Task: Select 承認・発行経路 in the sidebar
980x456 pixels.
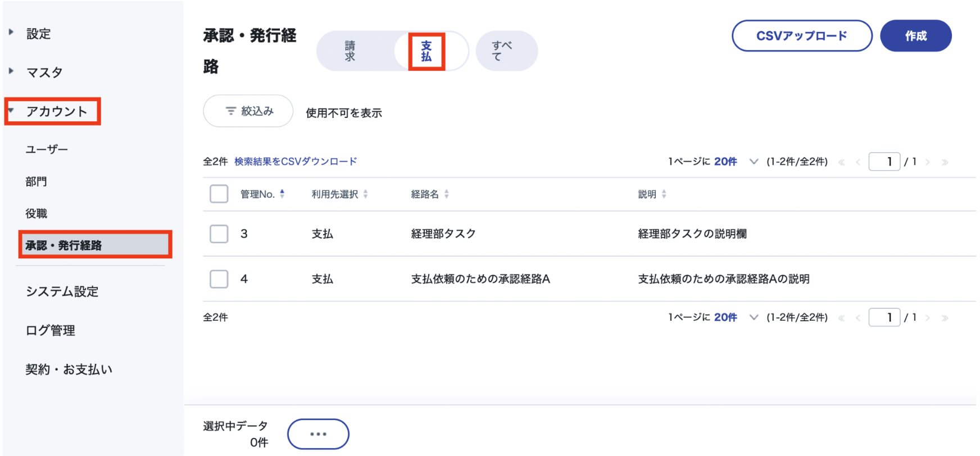Action: [94, 245]
